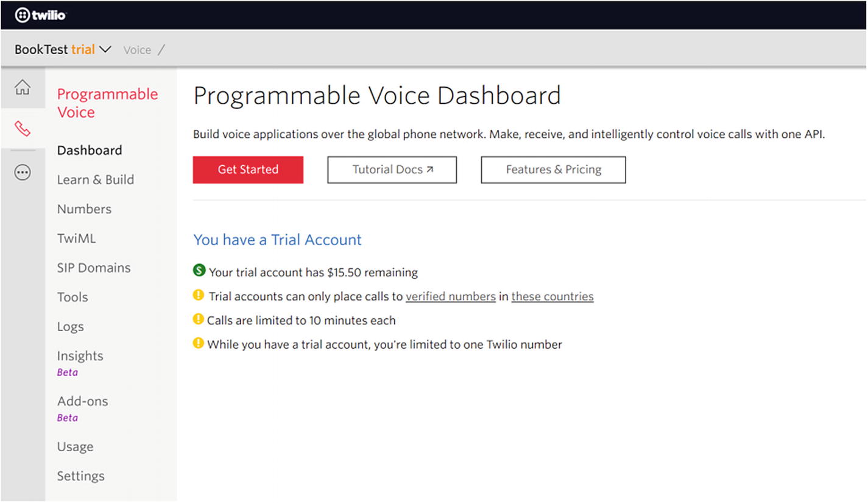868x503 pixels.
Task: Go to Usage section
Action: (75, 446)
